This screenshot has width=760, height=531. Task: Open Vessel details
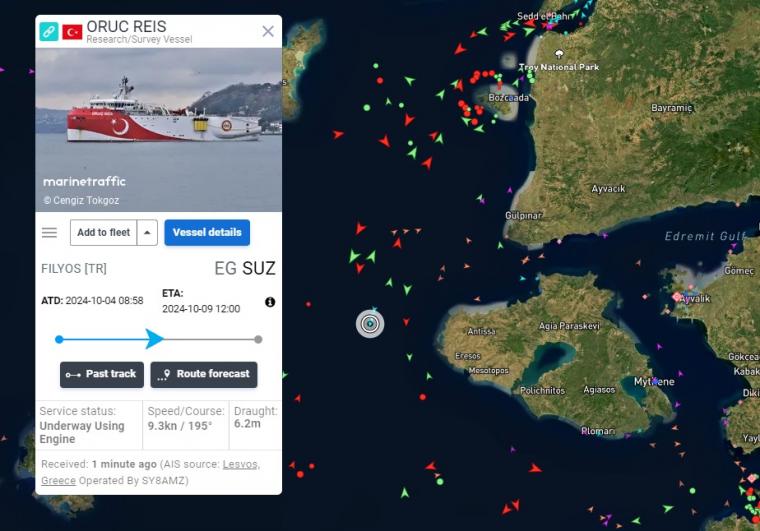207,233
